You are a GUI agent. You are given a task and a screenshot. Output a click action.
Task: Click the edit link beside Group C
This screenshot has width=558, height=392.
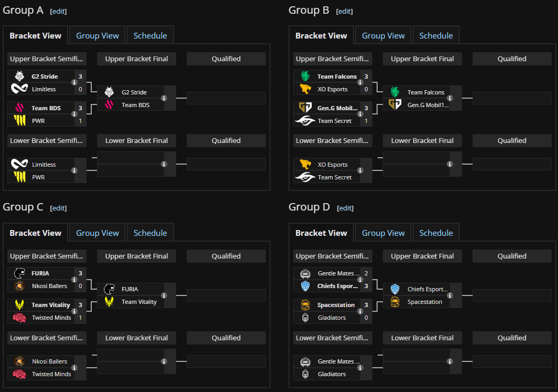59,208
